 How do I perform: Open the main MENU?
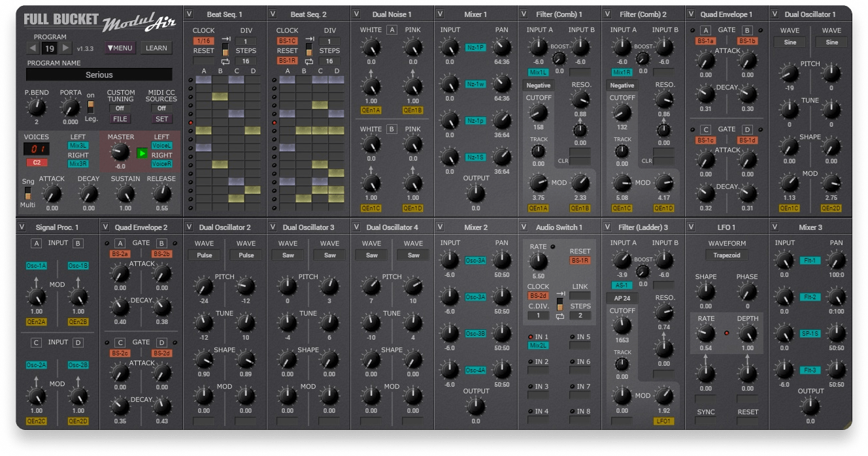[x=120, y=48]
